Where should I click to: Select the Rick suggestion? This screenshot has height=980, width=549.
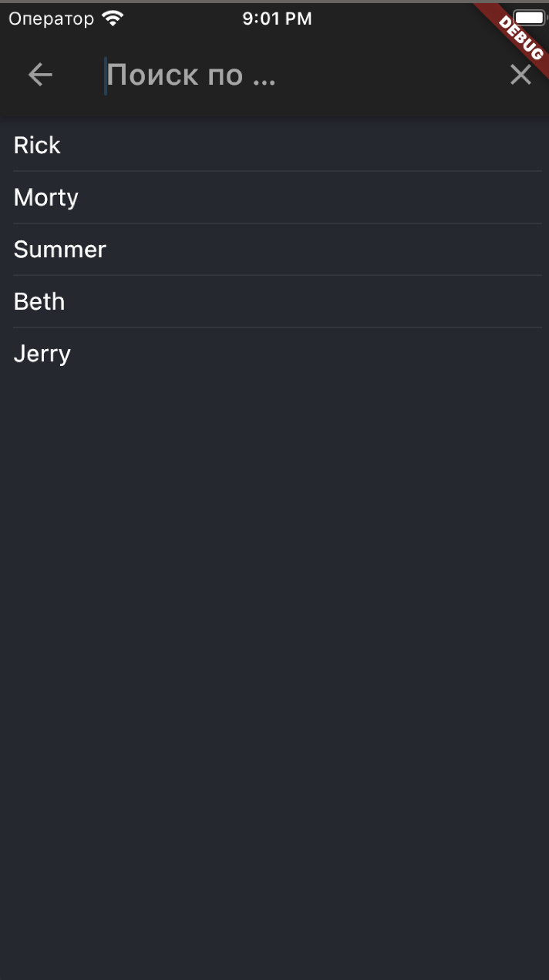(x=37, y=145)
